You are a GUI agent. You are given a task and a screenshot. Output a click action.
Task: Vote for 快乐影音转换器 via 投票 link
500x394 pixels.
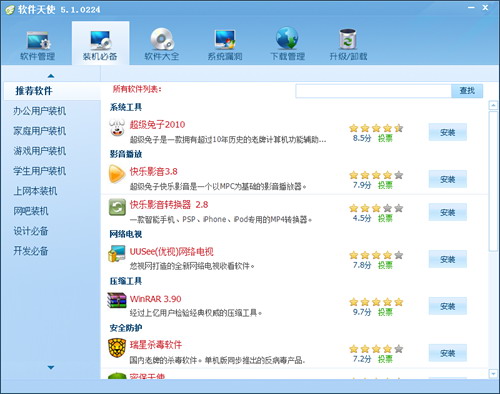[385, 218]
